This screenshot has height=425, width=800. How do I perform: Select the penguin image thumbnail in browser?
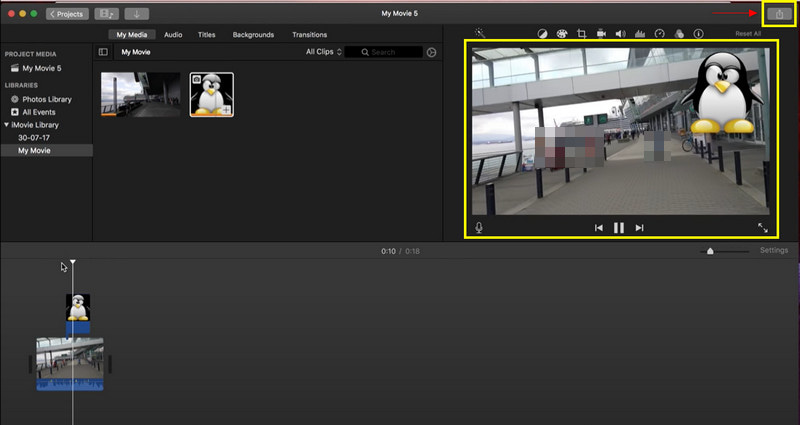pos(212,94)
